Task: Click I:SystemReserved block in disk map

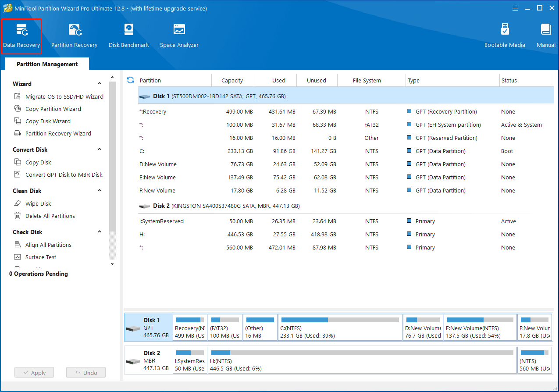Action: pyautogui.click(x=190, y=360)
